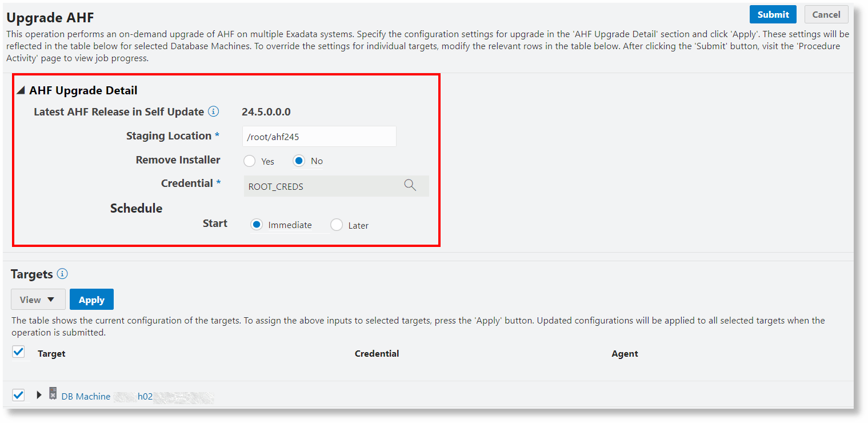Click the Target column header
The height and width of the screenshot is (423, 868).
51,354
